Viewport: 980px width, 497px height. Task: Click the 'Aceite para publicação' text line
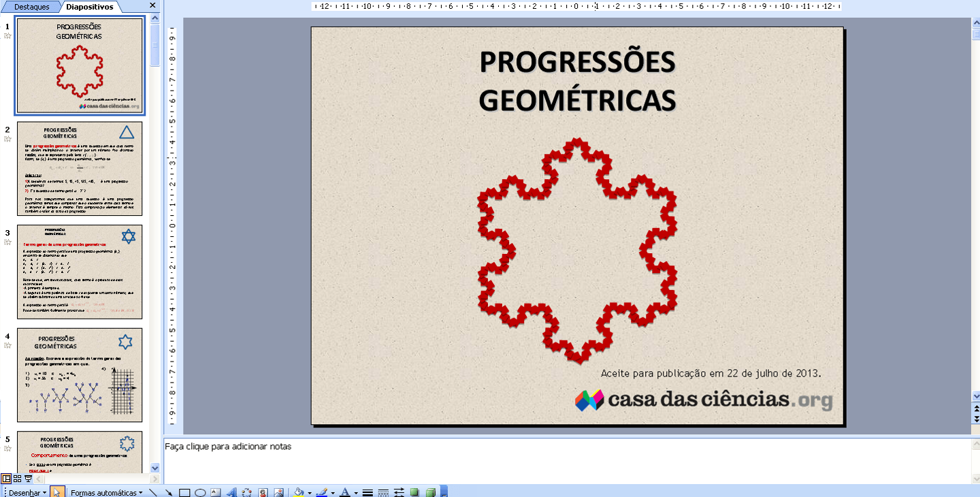click(x=711, y=373)
